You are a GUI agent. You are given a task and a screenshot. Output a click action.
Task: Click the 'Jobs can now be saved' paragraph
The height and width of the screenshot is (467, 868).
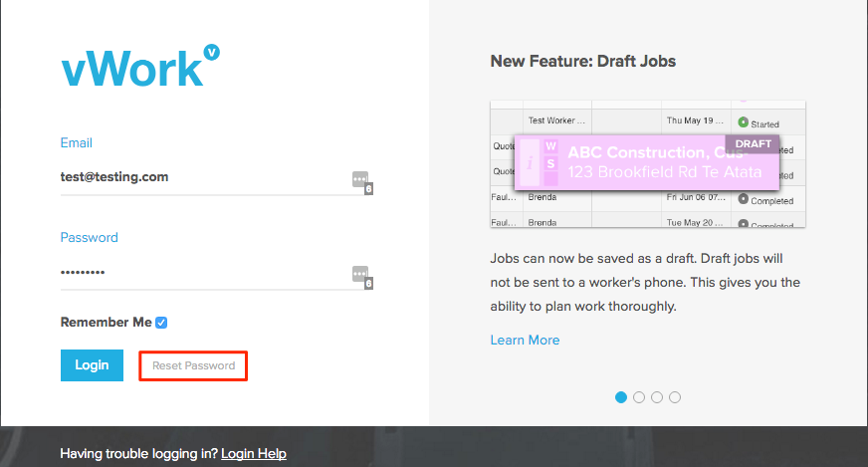(x=645, y=283)
